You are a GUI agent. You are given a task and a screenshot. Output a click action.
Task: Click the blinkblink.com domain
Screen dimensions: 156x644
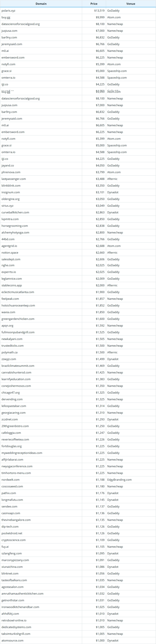point(11,186)
